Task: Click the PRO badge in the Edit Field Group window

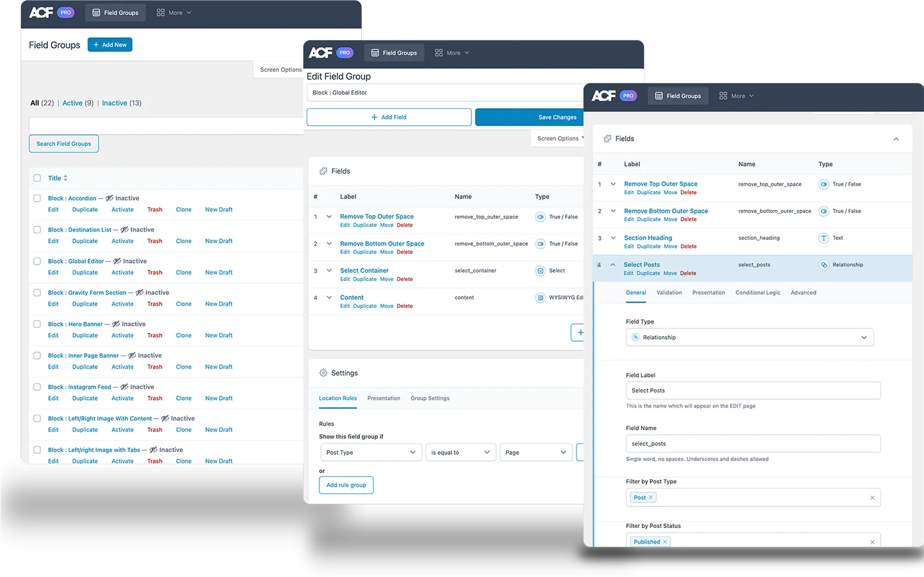Action: coord(344,52)
